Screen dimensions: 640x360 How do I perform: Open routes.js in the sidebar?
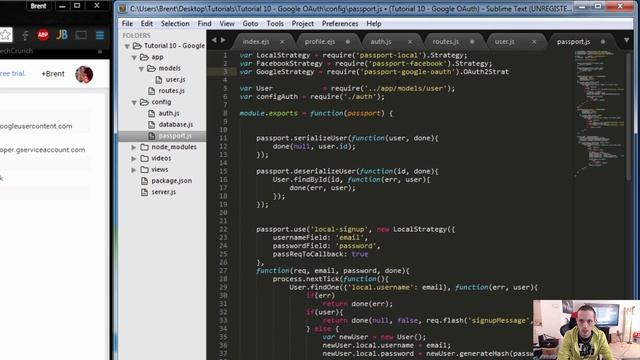pos(171,91)
